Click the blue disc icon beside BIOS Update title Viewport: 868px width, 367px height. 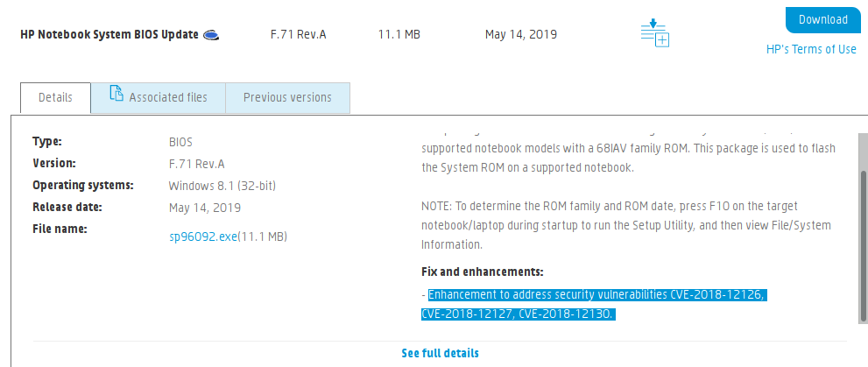coord(211,35)
